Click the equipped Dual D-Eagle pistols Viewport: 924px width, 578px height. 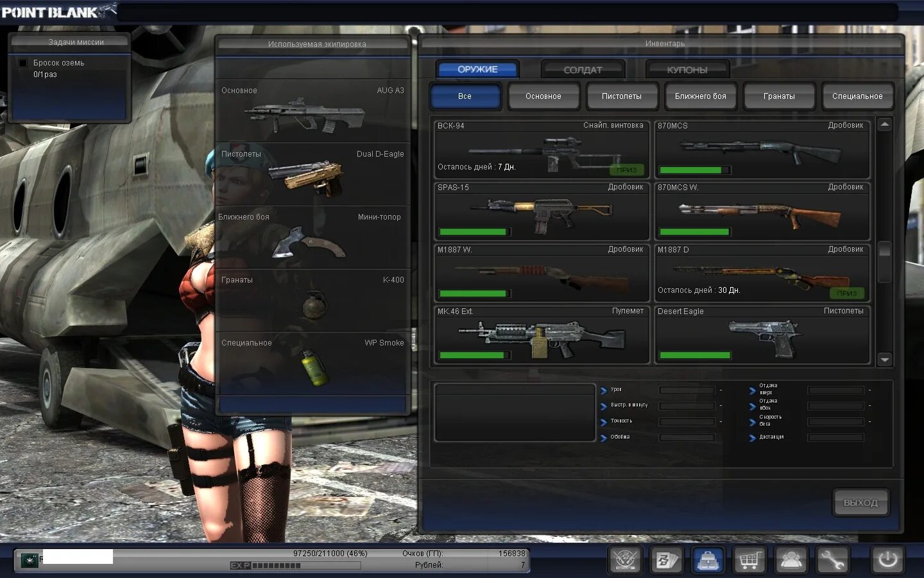pyautogui.click(x=312, y=174)
